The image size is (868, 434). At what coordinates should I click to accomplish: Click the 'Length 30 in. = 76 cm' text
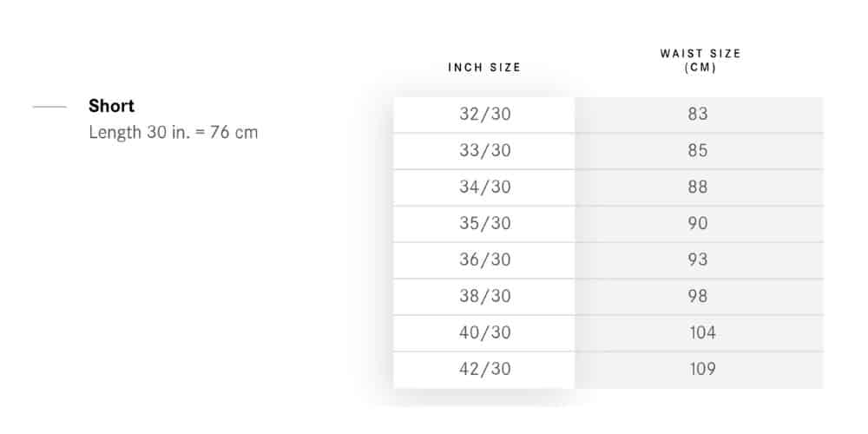pyautogui.click(x=174, y=133)
